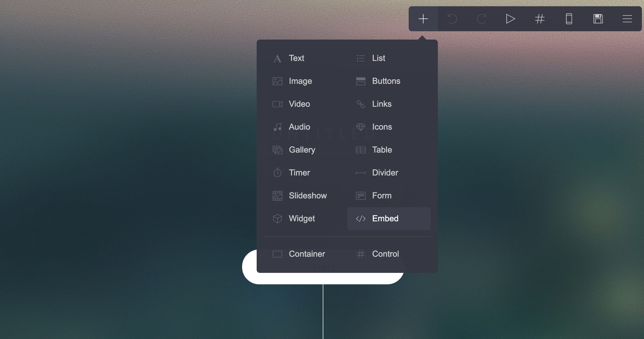
Task: Add a Text element
Action: pos(306,58)
